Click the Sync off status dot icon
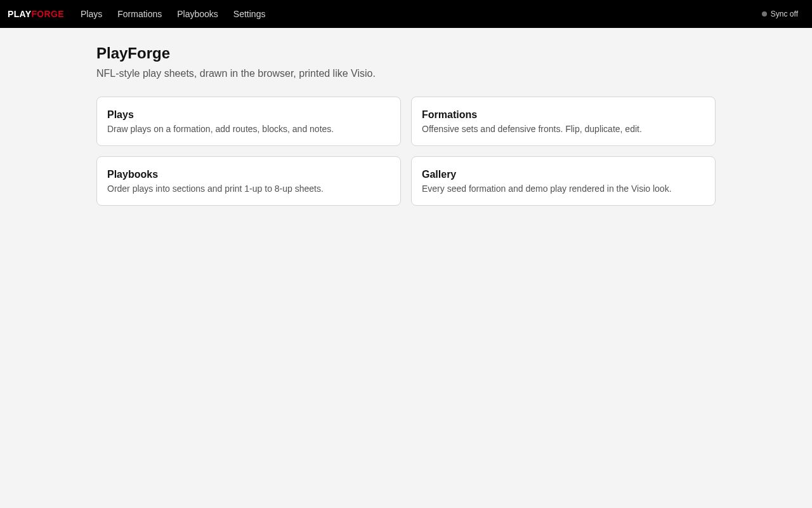The width and height of the screenshot is (812, 508). coord(764,14)
